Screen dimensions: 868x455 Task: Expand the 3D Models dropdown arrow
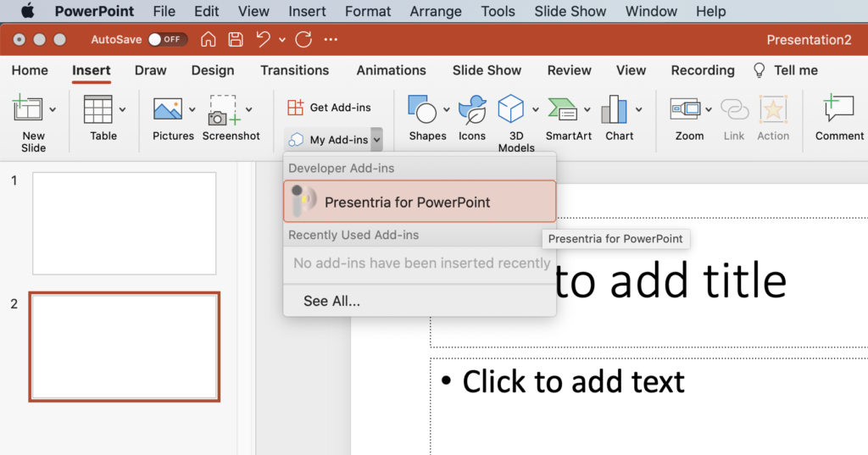pyautogui.click(x=536, y=109)
